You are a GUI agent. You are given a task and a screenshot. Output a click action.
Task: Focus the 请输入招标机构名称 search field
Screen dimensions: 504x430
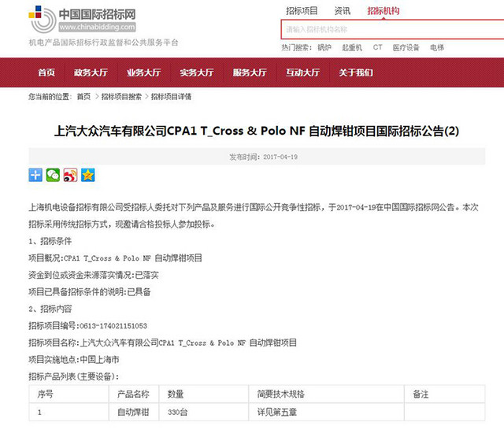point(392,30)
